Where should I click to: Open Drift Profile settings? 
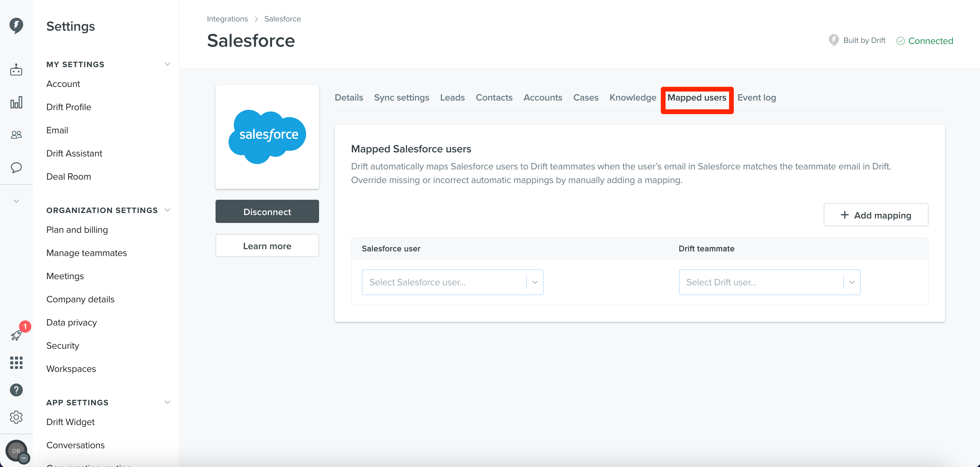69,107
